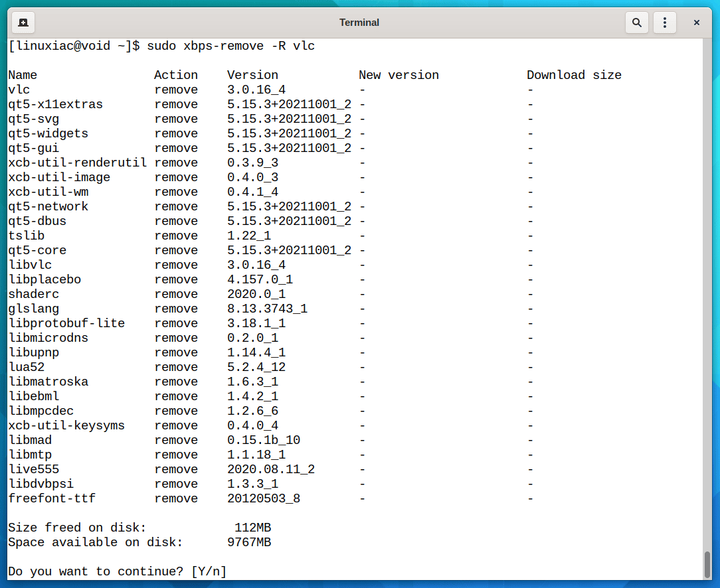Click the vertical dots menu to open preferences

(665, 22)
